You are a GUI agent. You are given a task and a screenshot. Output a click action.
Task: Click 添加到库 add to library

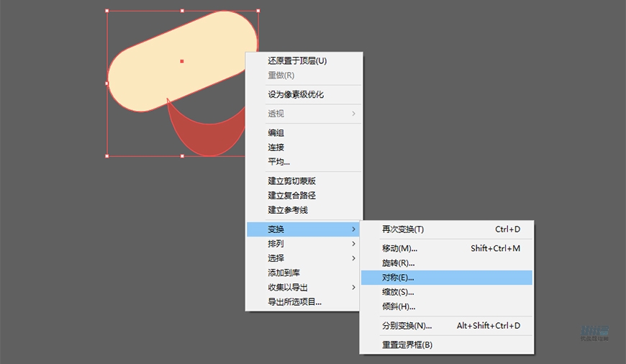coord(283,273)
